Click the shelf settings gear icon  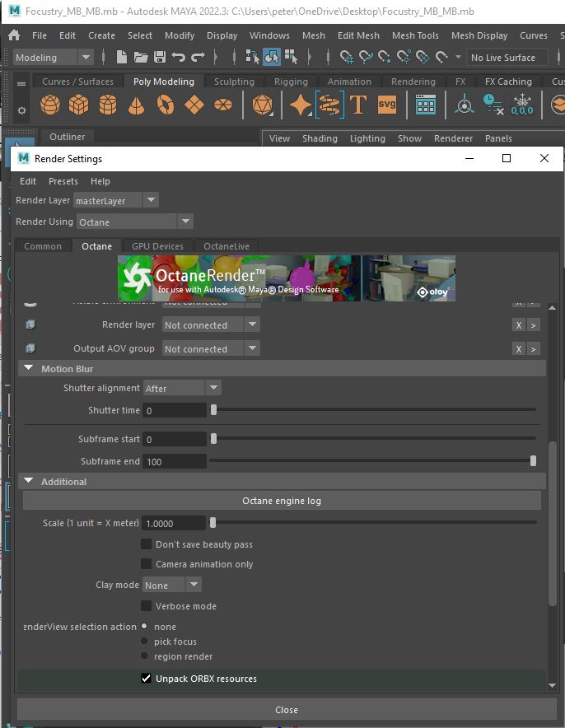click(21, 110)
